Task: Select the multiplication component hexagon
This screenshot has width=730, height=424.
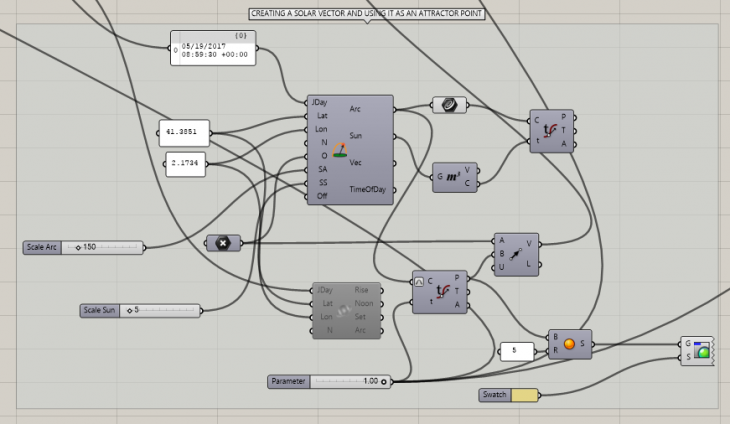Action: 222,243
